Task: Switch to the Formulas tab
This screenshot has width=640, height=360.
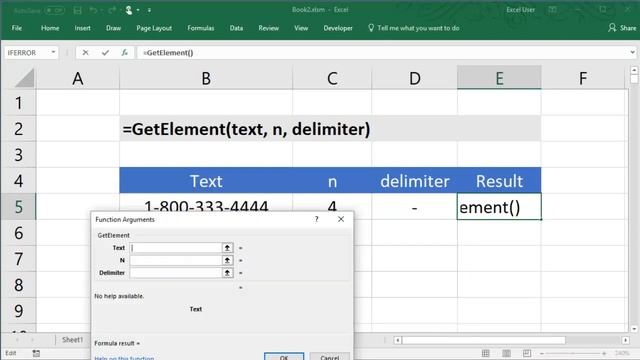Action: click(200, 28)
